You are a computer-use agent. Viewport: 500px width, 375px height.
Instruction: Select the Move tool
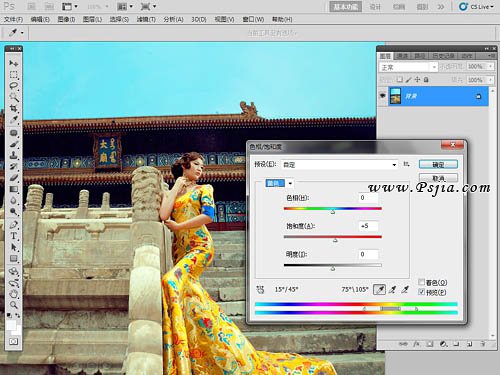pyautogui.click(x=13, y=63)
